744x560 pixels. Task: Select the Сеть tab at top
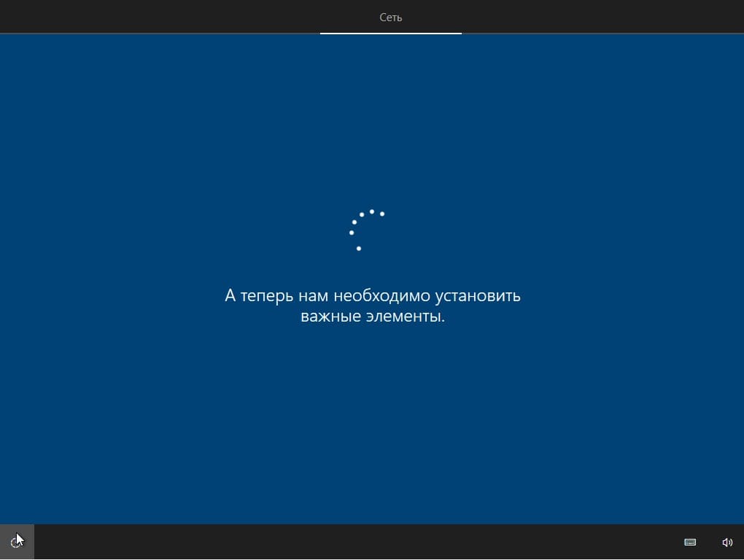coord(390,17)
